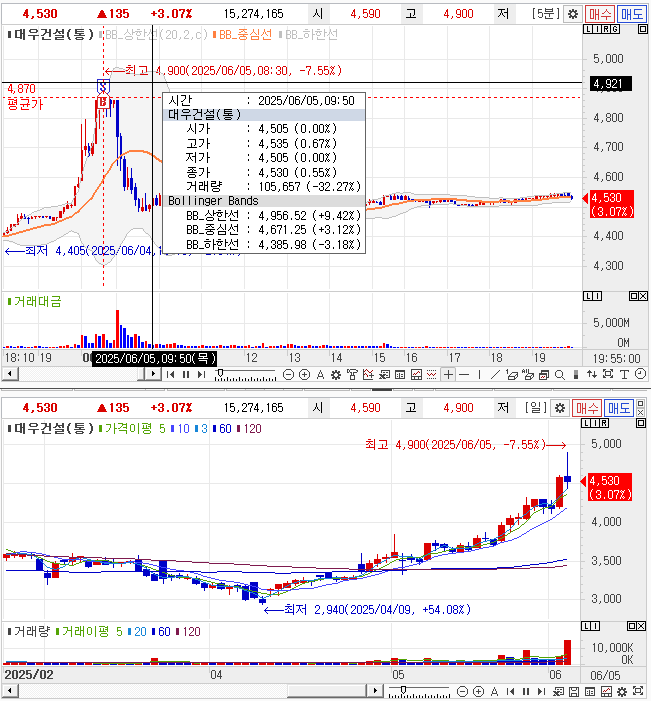Click the 거래대금 label in volume panel
This screenshot has height=701, width=651.
34,302
